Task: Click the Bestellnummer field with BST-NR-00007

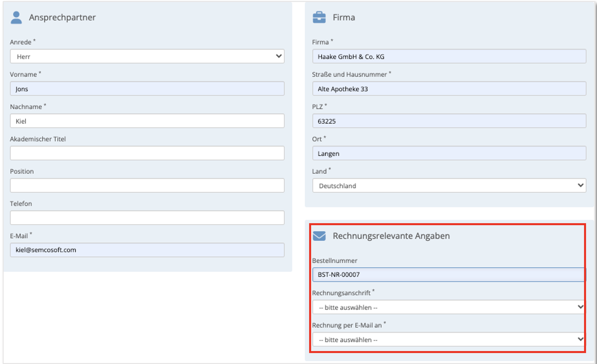Action: pyautogui.click(x=448, y=275)
